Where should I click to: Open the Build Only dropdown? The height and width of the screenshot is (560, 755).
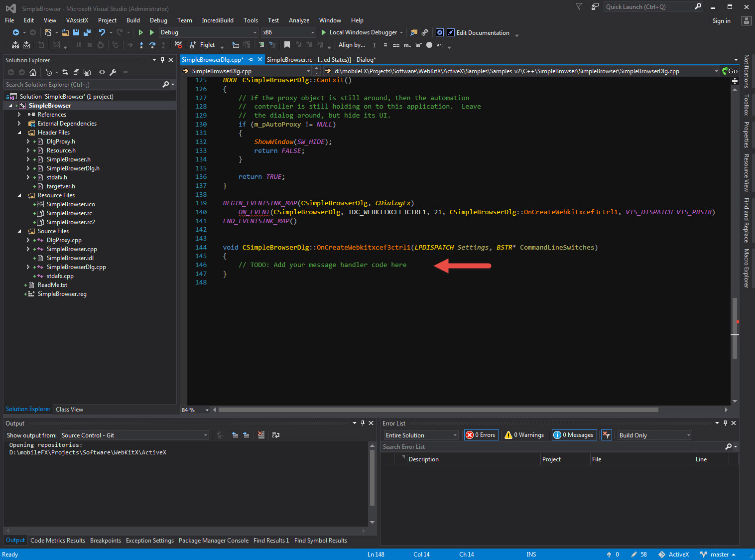click(x=654, y=435)
